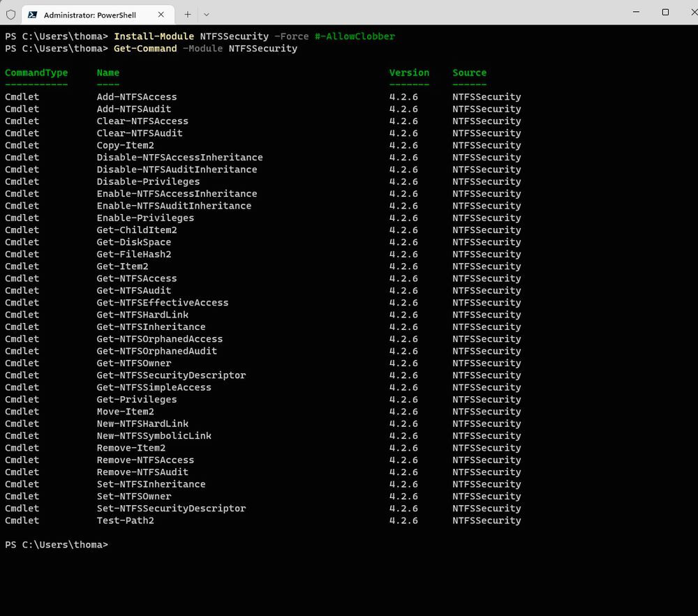Click the Get-NTFSInheritance cmdlet name

(x=151, y=327)
